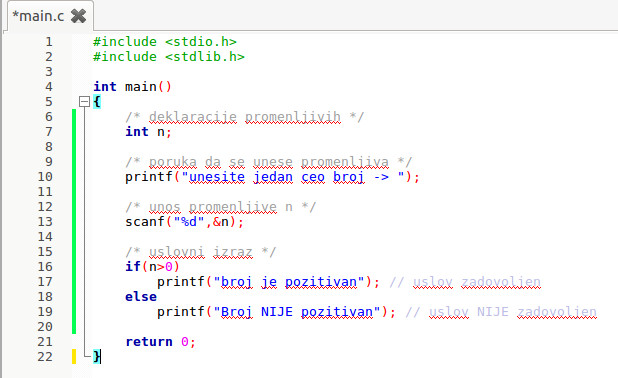Click the 'int main()' declaration

click(132, 87)
